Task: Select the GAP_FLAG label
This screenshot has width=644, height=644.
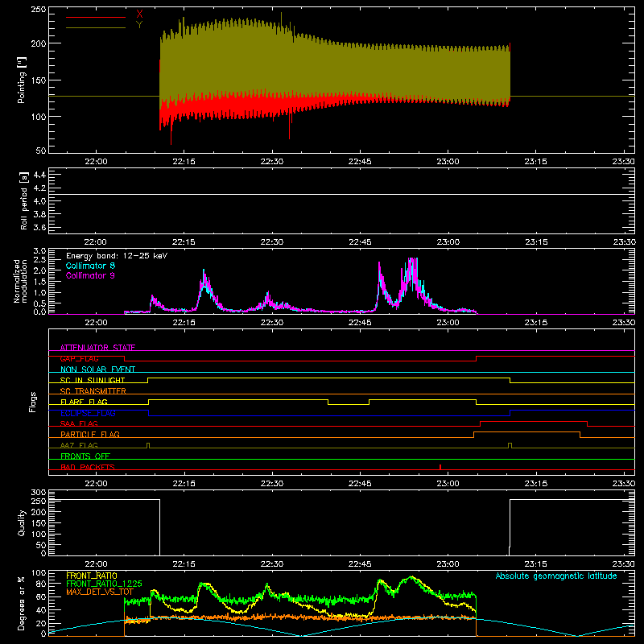Action: (x=79, y=358)
